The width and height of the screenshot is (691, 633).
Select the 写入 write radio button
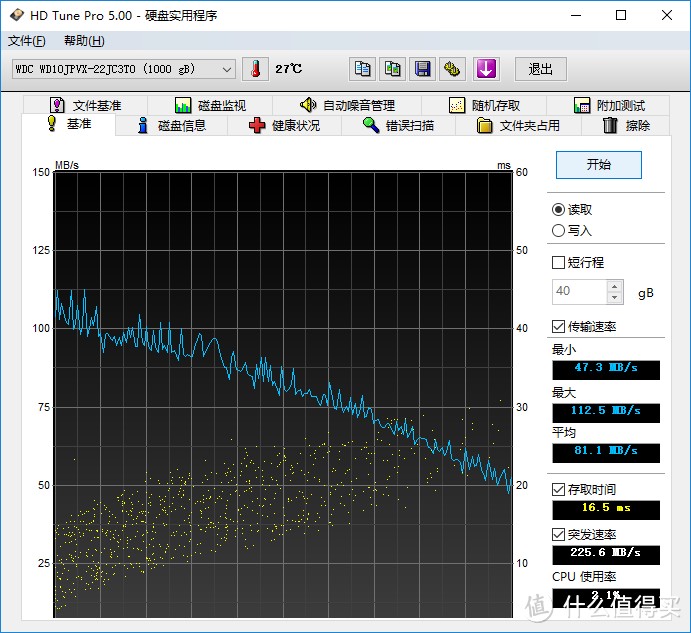[x=572, y=231]
